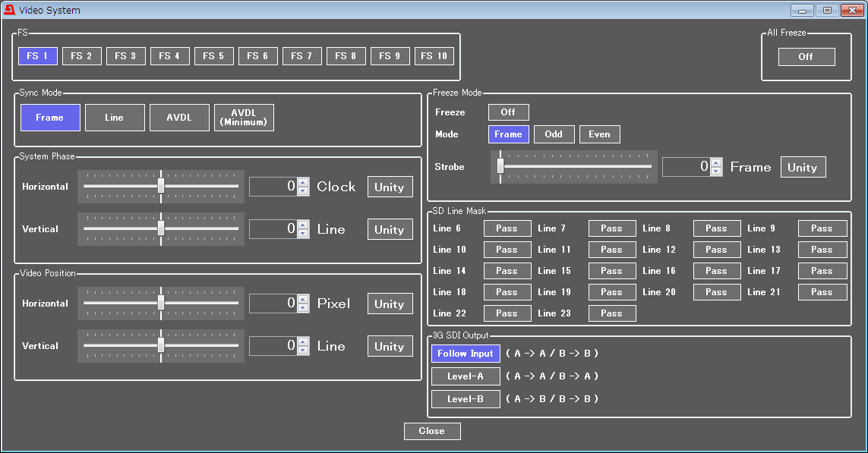Image resolution: width=868 pixels, height=453 pixels.
Task: Increase the Strobe frame value
Action: click(x=715, y=162)
